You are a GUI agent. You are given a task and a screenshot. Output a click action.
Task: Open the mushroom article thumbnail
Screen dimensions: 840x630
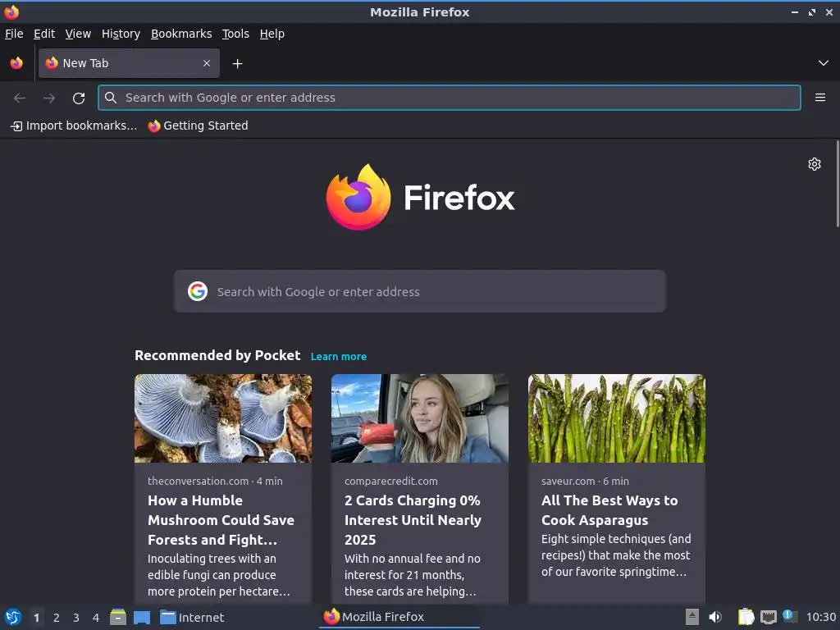223,418
